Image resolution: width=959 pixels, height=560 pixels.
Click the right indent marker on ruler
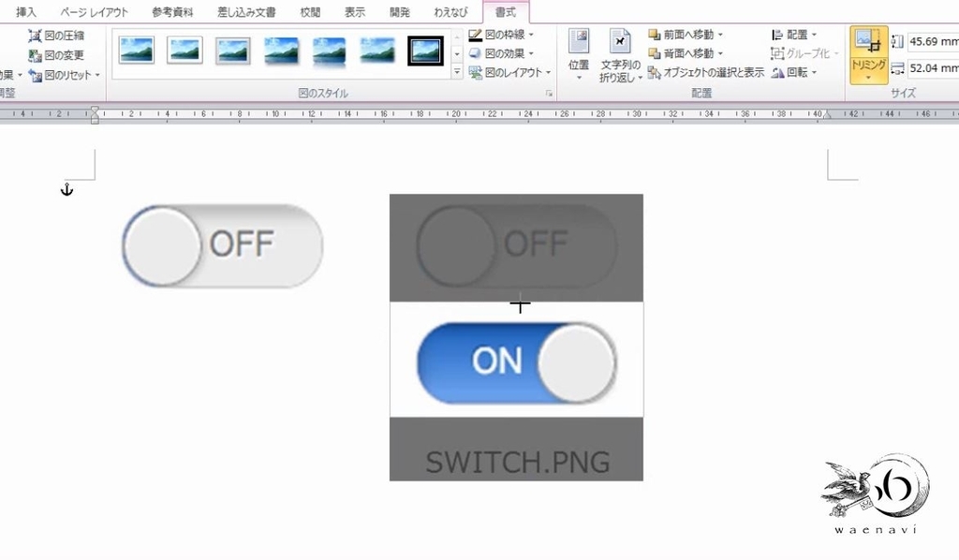point(827,115)
